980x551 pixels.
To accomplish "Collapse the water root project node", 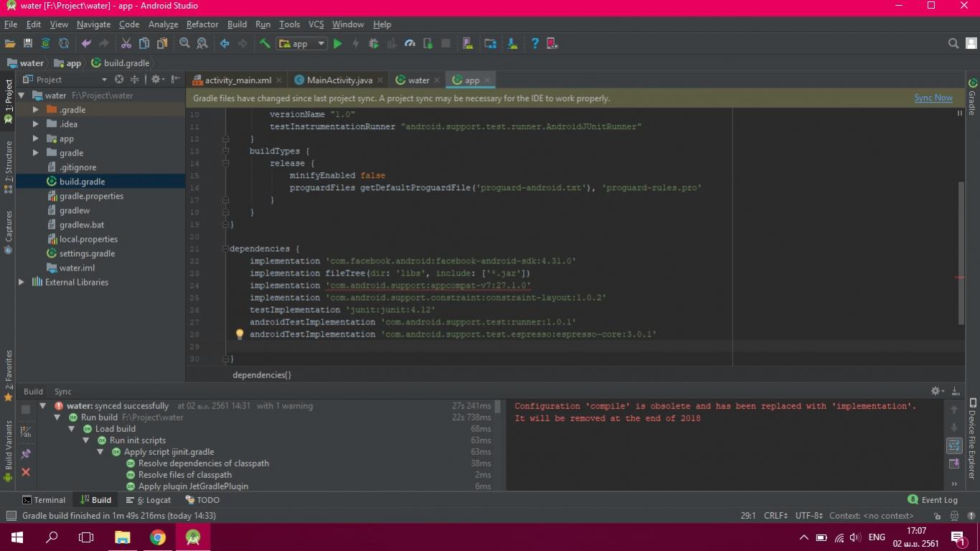I will click(22, 95).
